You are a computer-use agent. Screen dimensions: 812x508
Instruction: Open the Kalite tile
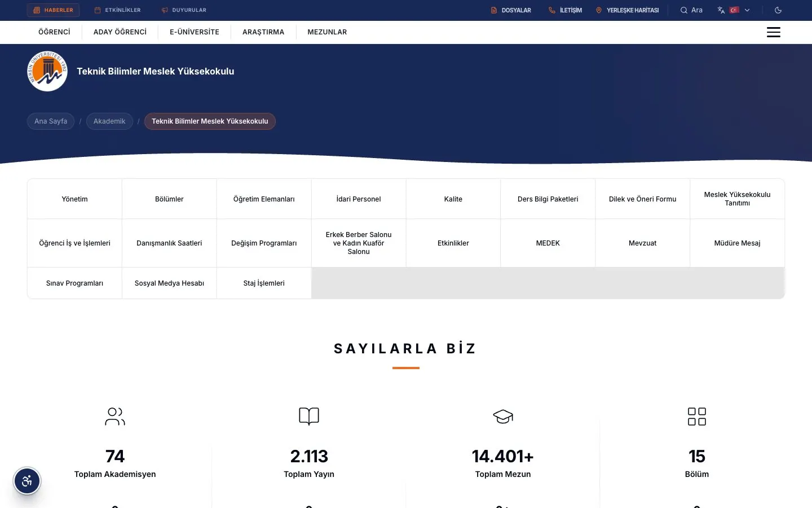pyautogui.click(x=453, y=199)
